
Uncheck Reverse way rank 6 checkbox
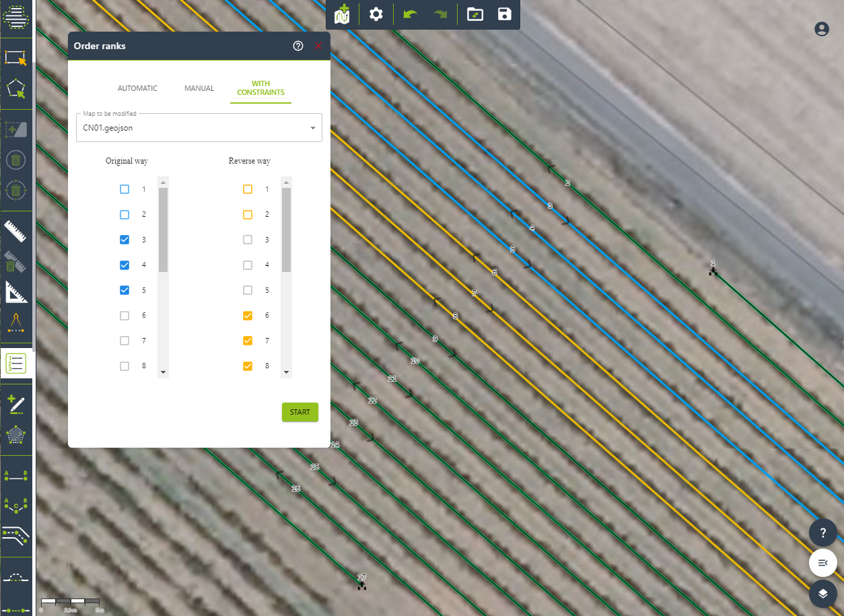[x=248, y=316]
